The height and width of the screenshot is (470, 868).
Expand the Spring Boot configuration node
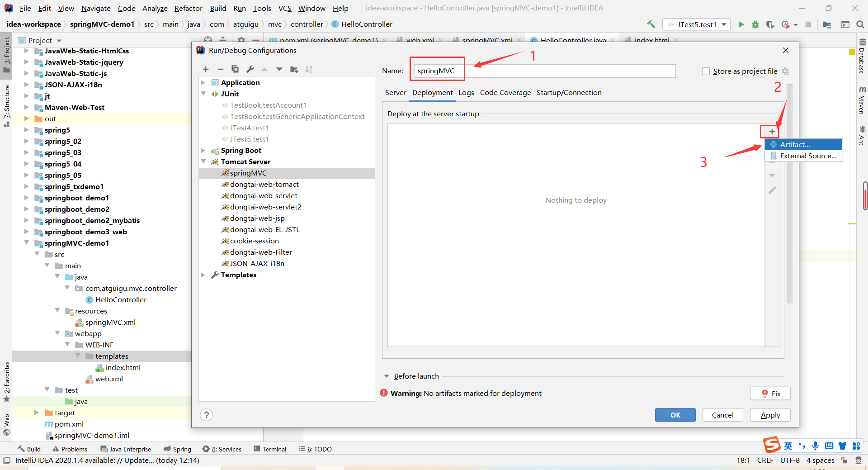pyautogui.click(x=203, y=151)
